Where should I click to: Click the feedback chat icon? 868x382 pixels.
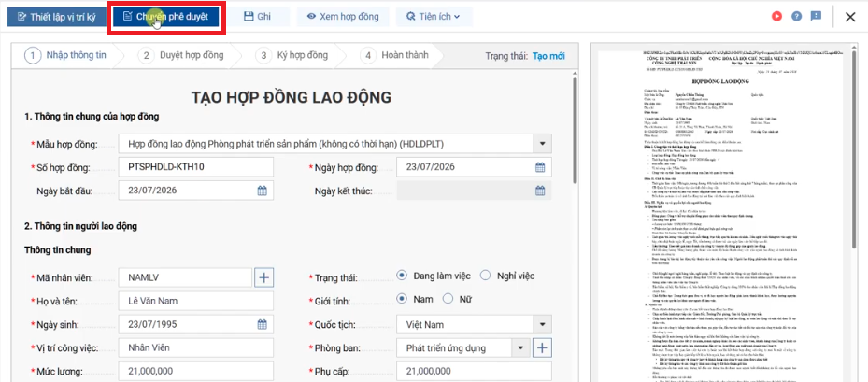click(x=816, y=17)
